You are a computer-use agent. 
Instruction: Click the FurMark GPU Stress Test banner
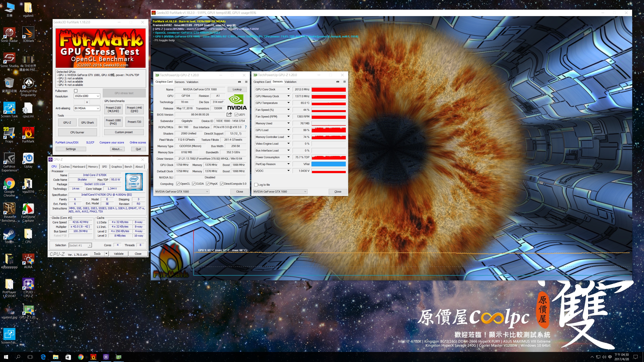tap(100, 48)
